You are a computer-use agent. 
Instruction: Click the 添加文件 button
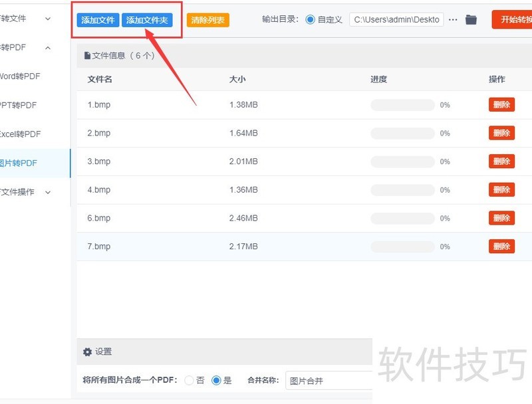point(98,21)
